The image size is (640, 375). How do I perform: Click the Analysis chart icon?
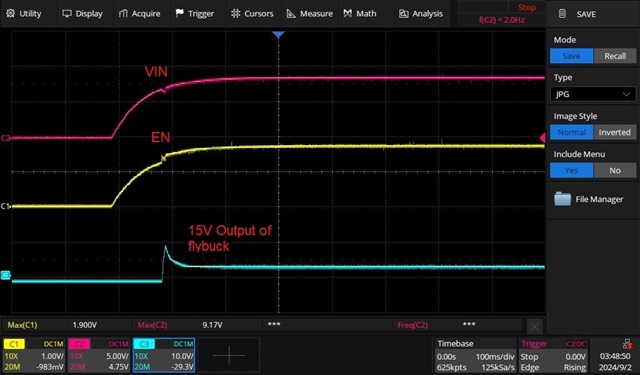click(x=403, y=14)
